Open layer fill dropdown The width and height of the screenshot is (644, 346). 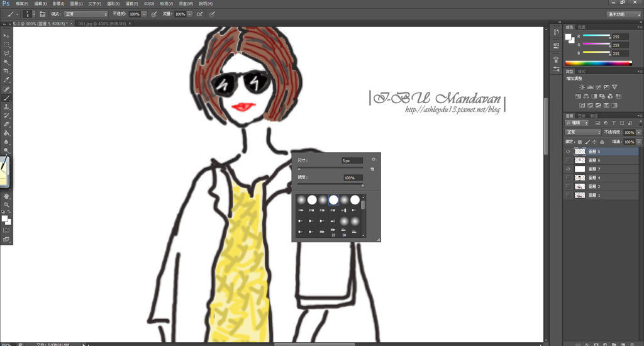point(639,142)
